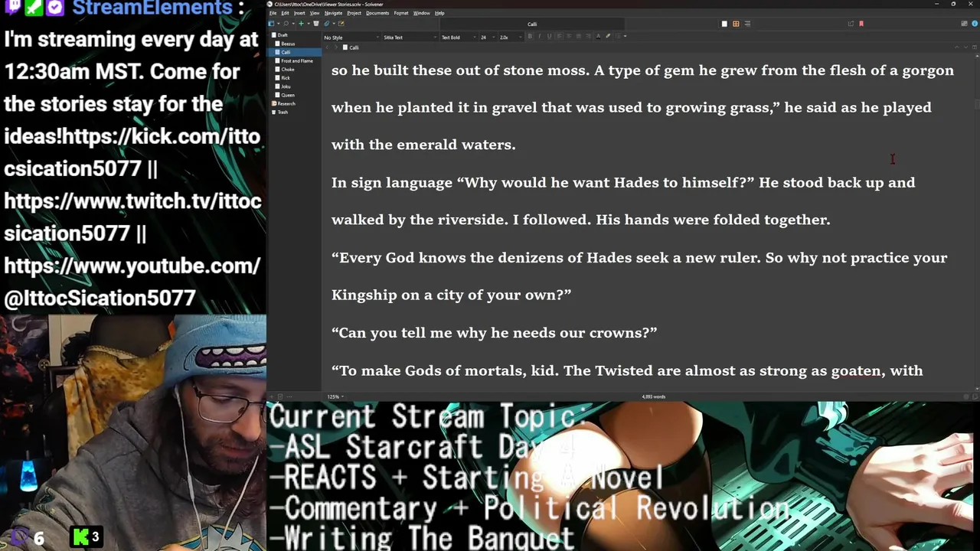Toggle underline formatting
The height and width of the screenshot is (551, 980).
point(549,37)
